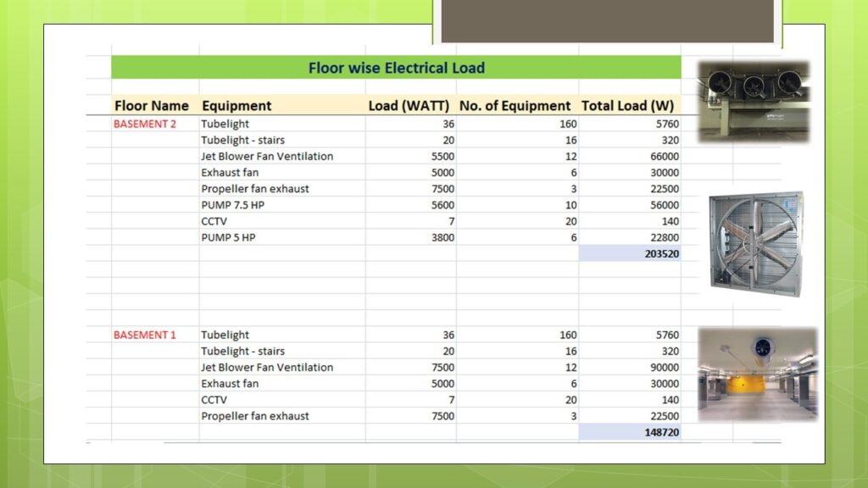Click the 5600 load value for PUMP 7.5 HP
This screenshot has height=488, width=868.
(444, 204)
